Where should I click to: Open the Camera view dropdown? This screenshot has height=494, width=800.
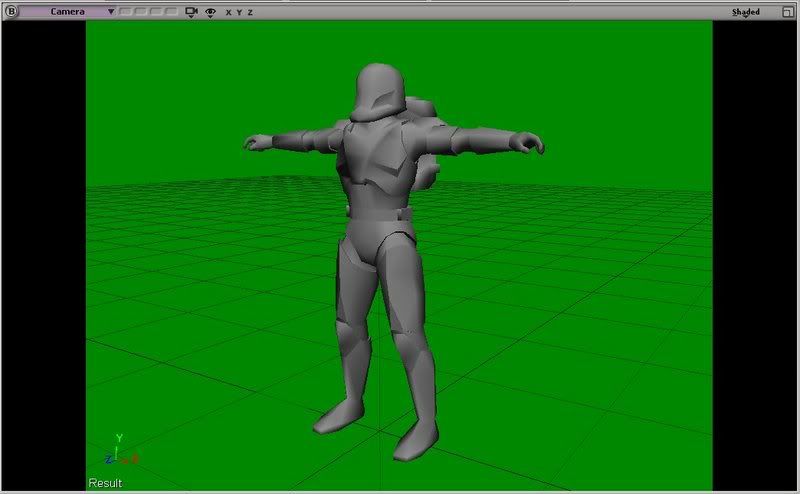pyautogui.click(x=68, y=11)
